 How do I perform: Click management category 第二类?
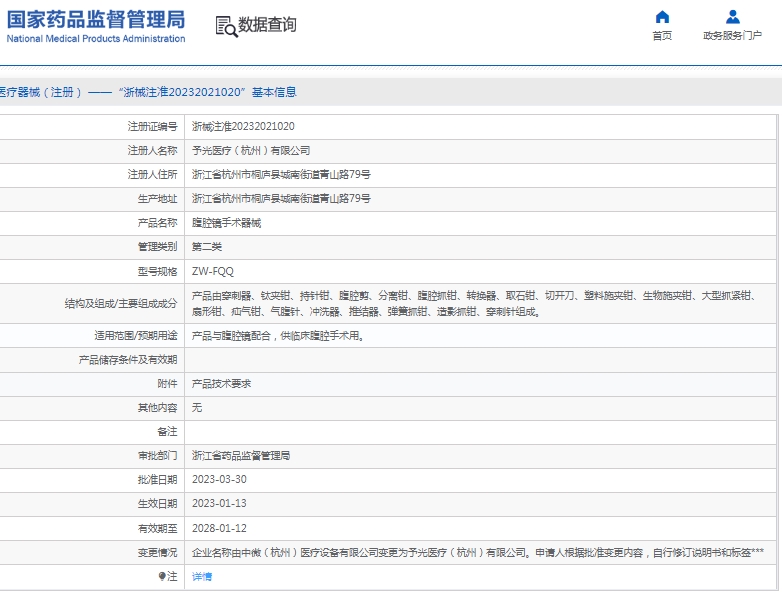point(207,247)
